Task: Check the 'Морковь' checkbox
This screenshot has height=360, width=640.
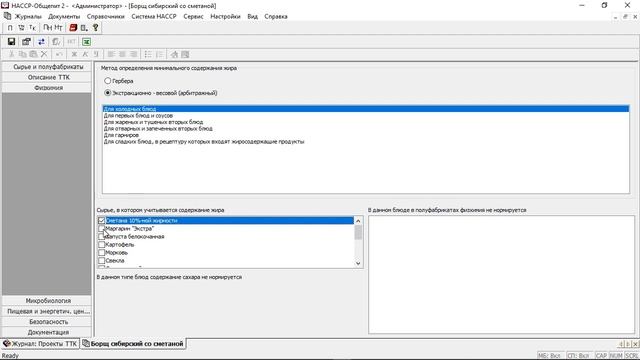Action: (x=102, y=253)
